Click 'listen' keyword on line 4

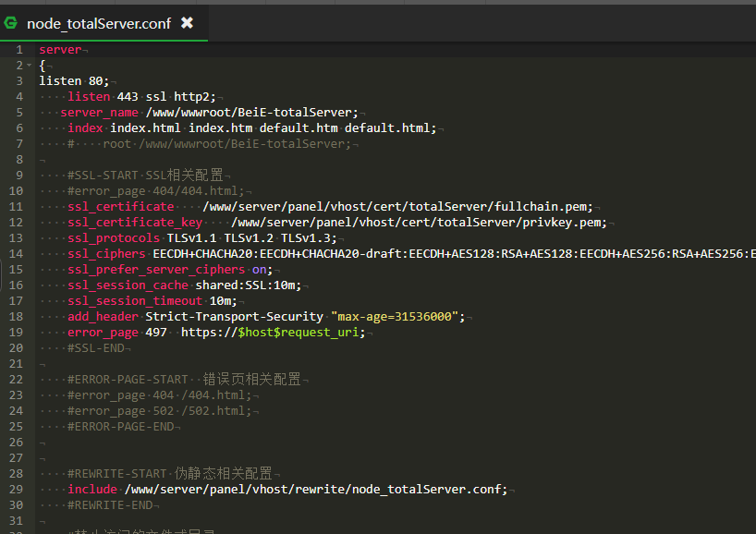coord(89,96)
